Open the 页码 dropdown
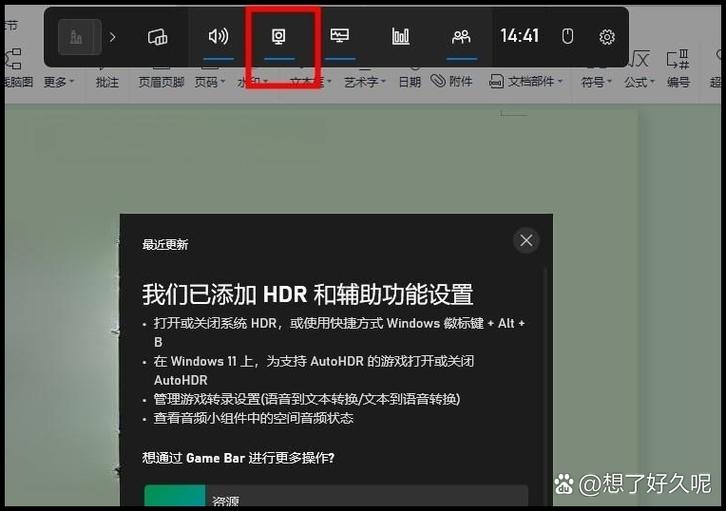The image size is (726, 511). (209, 82)
